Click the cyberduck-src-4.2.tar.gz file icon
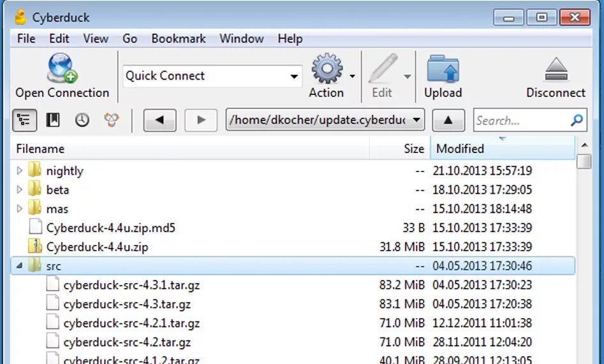604x364 pixels. (52, 341)
